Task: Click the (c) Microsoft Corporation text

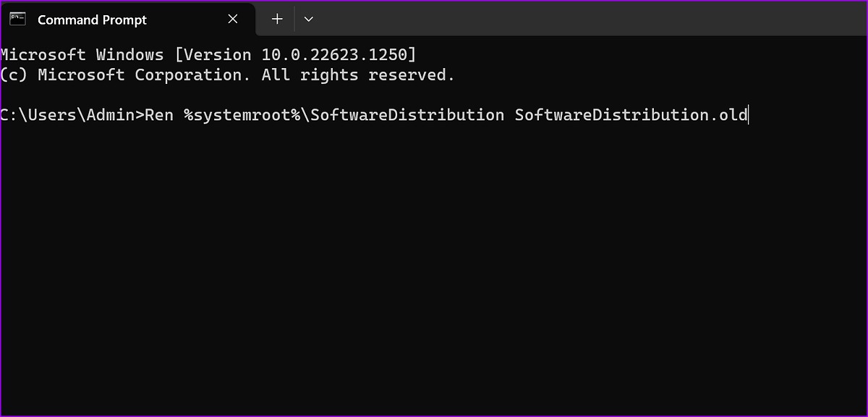Action: (125, 75)
